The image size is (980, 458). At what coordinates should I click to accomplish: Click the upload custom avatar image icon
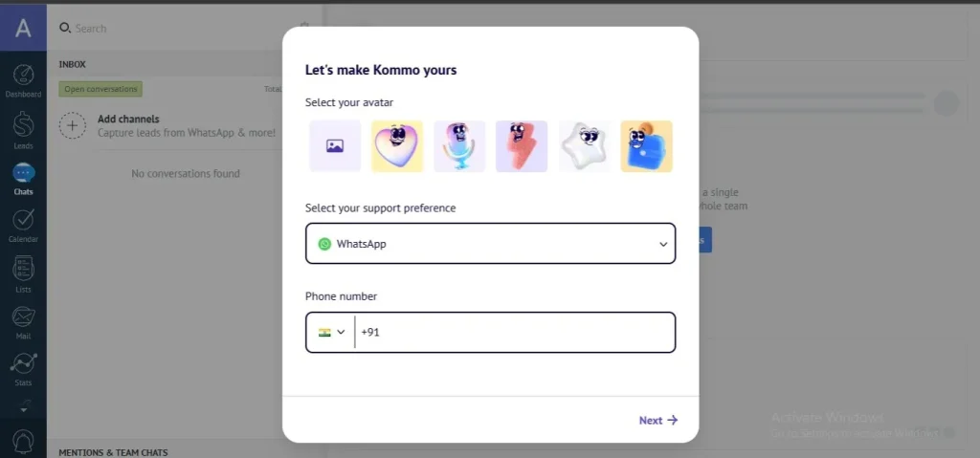(x=335, y=146)
